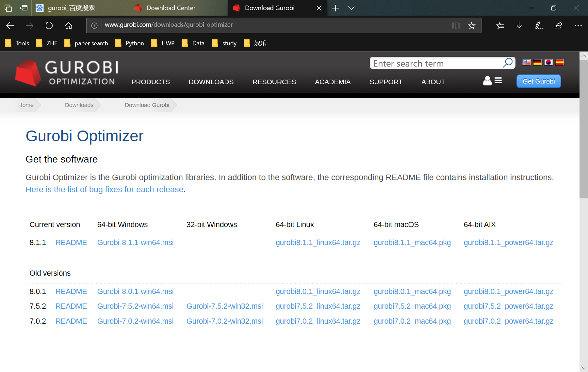Download Gurobi-7.0.2-win64.msi
The image size is (588, 372).
(x=135, y=321)
